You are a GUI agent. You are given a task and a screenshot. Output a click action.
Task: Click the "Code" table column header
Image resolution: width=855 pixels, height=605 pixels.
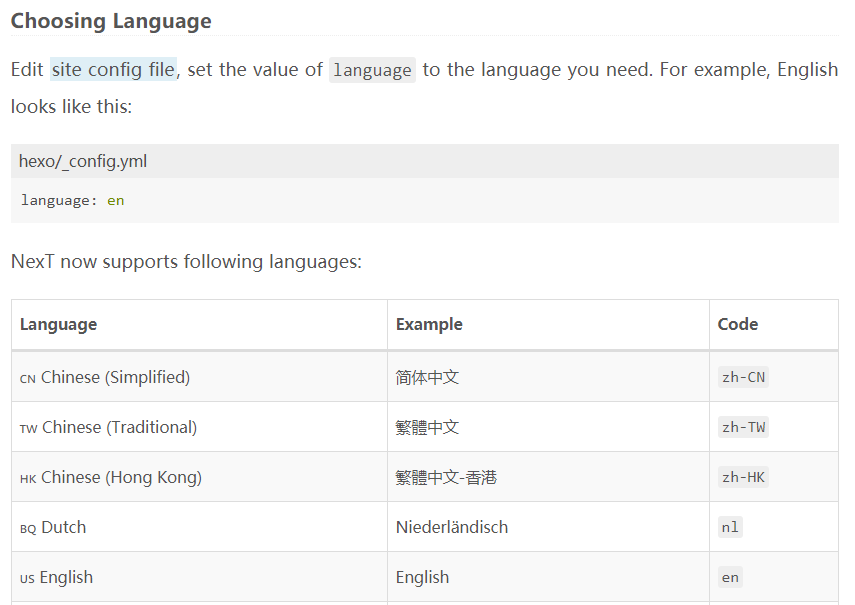(738, 324)
